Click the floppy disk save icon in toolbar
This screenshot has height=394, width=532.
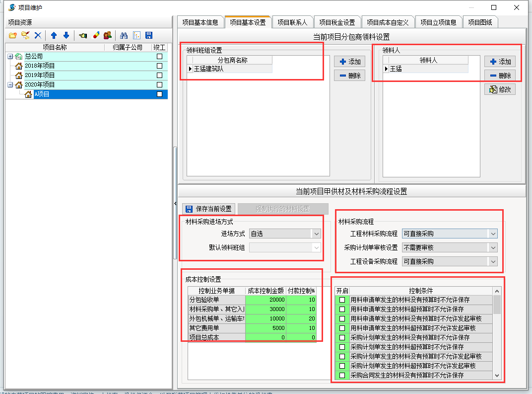coord(148,35)
